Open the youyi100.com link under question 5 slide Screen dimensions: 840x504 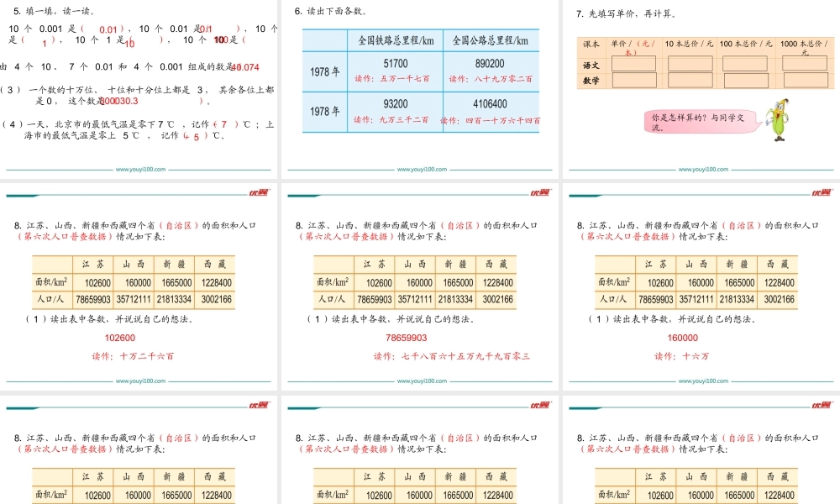[140, 169]
